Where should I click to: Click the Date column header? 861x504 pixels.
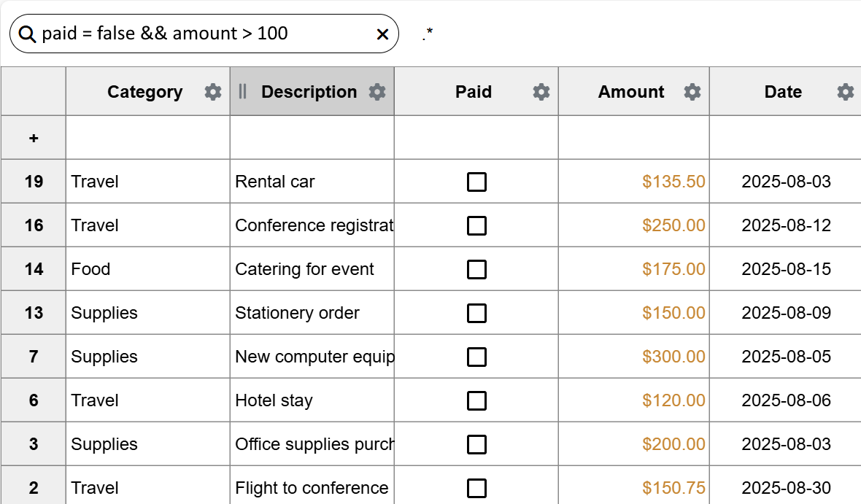click(x=783, y=92)
